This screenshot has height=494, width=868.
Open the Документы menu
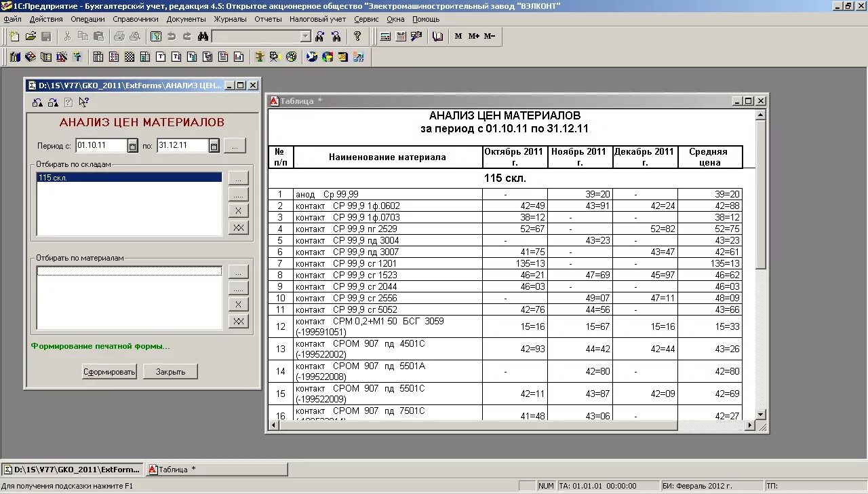[x=186, y=19]
